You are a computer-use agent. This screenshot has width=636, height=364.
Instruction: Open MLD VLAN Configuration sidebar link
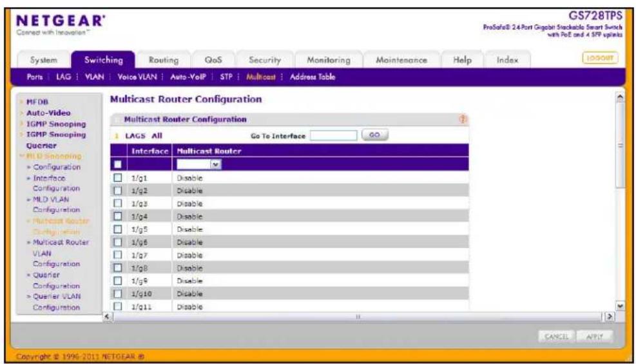(x=56, y=205)
